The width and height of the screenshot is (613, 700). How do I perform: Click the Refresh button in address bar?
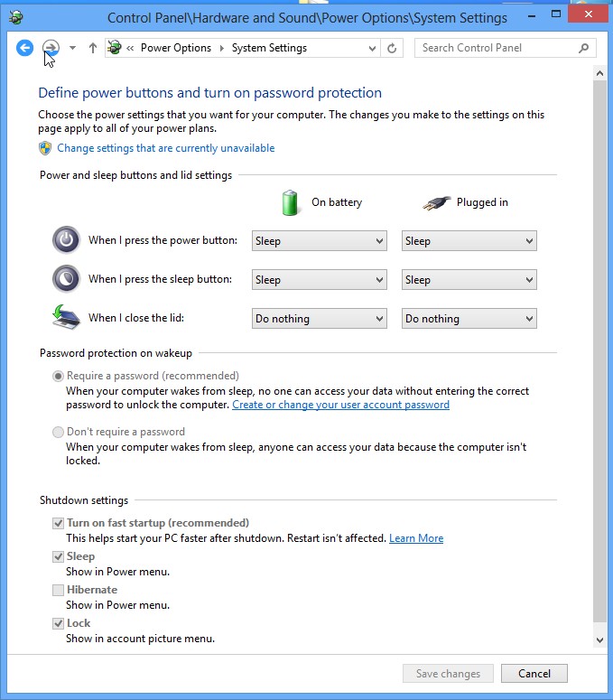[392, 48]
